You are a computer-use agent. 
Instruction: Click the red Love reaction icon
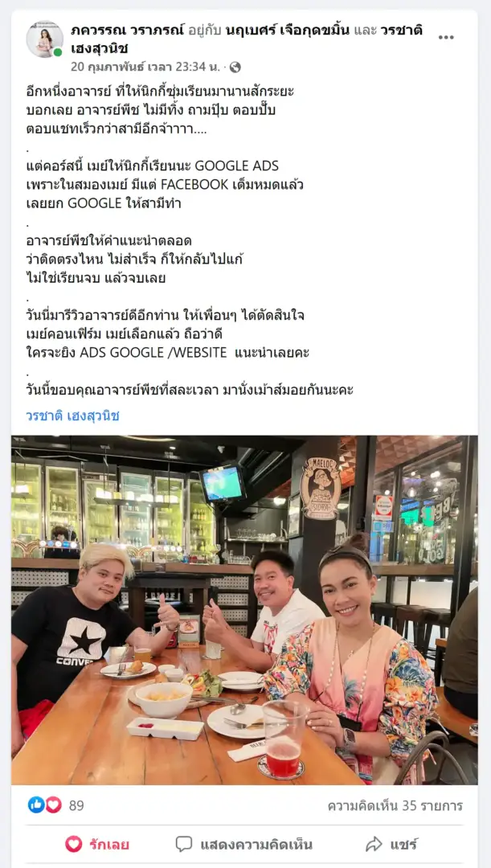(53, 805)
